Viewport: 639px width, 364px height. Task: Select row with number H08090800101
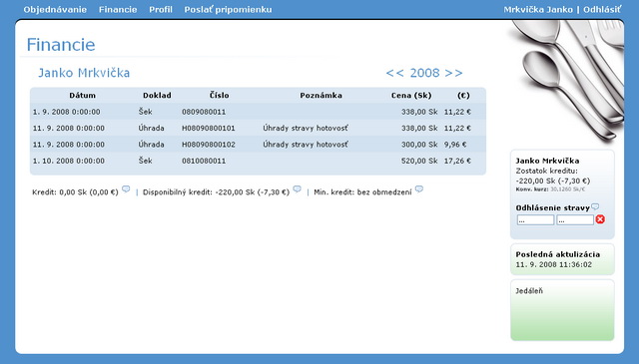coord(258,128)
